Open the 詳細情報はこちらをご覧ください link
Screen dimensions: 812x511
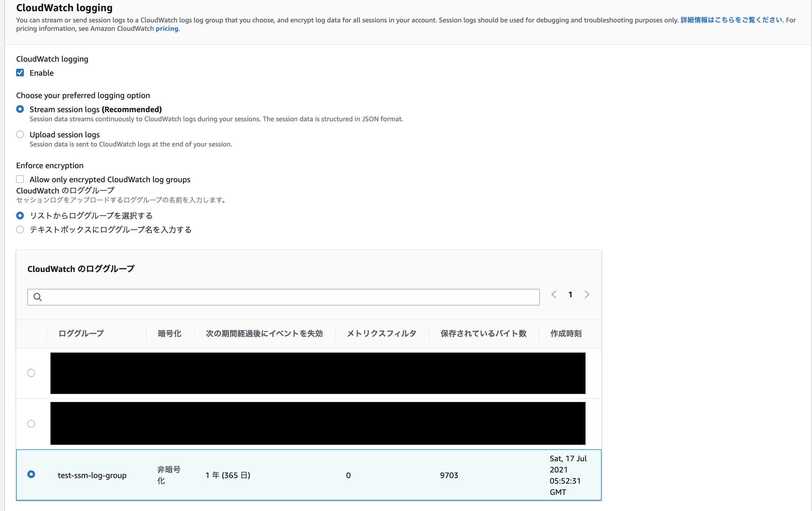pos(731,20)
